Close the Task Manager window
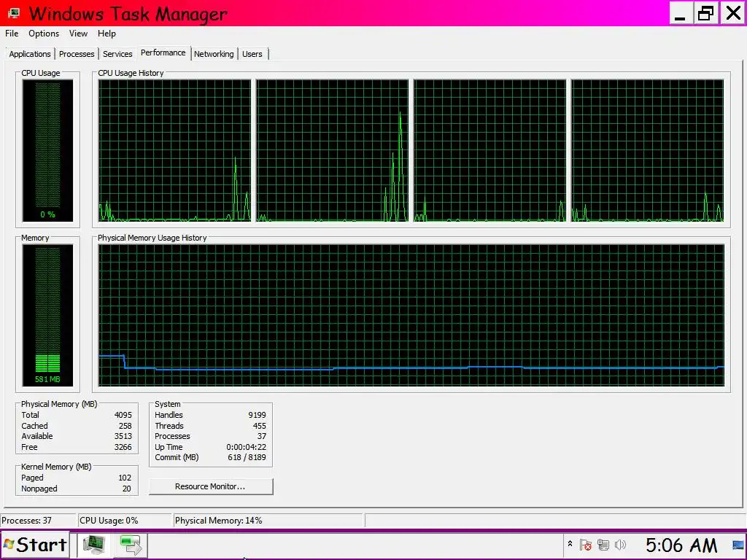The width and height of the screenshot is (747, 560). (x=733, y=13)
